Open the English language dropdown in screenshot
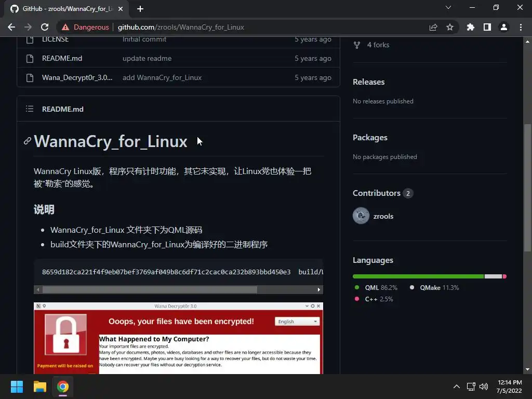The height and width of the screenshot is (399, 532). point(297,322)
